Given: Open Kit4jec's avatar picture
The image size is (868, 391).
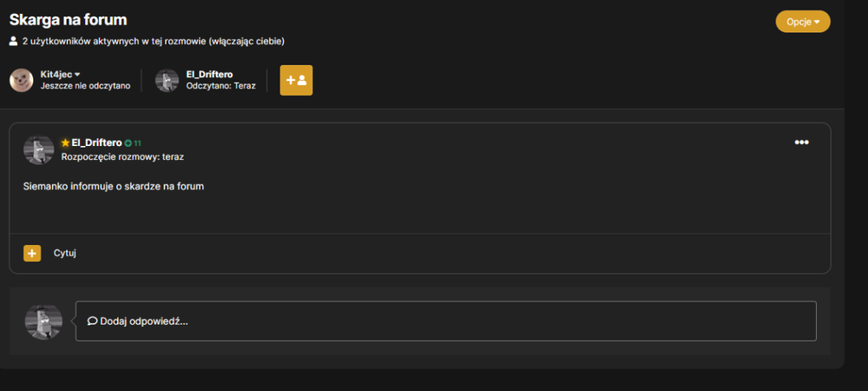Looking at the screenshot, I should pyautogui.click(x=22, y=80).
